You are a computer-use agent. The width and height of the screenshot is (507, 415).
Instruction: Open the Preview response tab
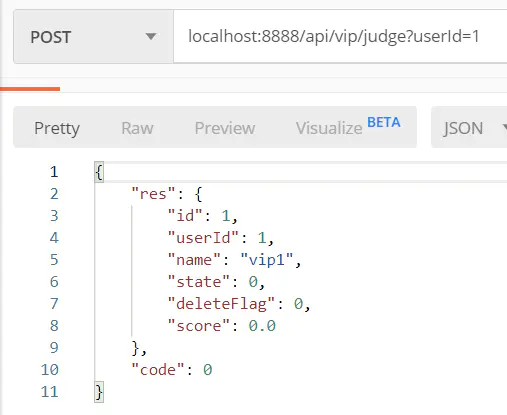(225, 128)
